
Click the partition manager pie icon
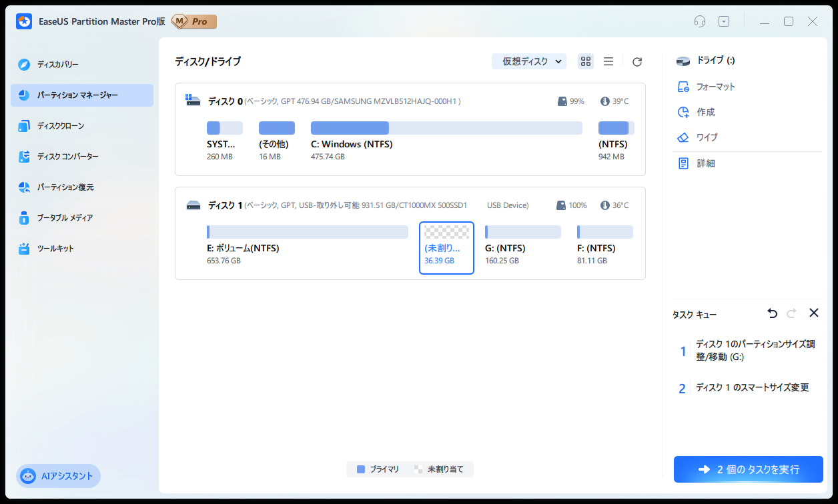click(x=25, y=95)
